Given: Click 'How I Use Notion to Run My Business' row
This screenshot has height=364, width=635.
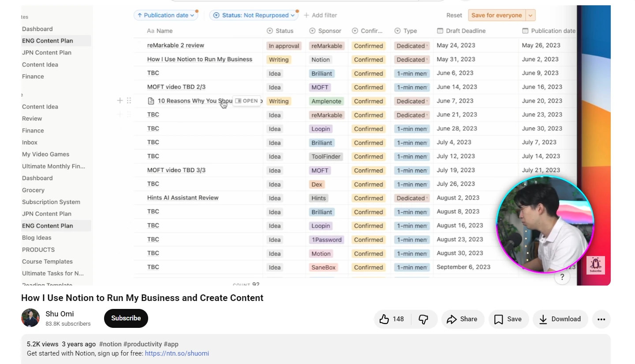Looking at the screenshot, I should coord(200,59).
